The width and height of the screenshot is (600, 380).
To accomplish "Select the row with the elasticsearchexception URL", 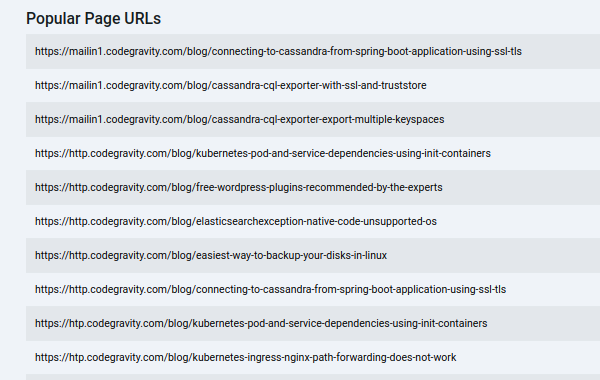I will pyautogui.click(x=313, y=222).
